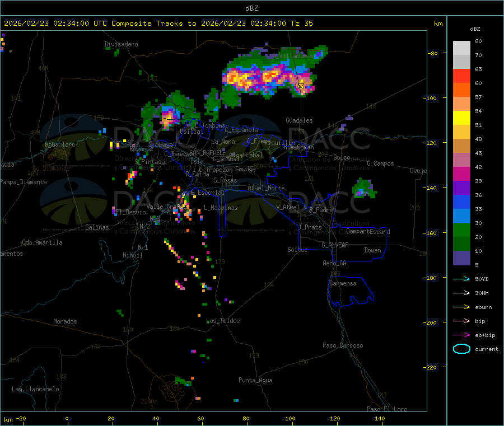The height and width of the screenshot is (426, 504).
Task: Click the '-200' km tick on the right axis
Action: point(431,322)
